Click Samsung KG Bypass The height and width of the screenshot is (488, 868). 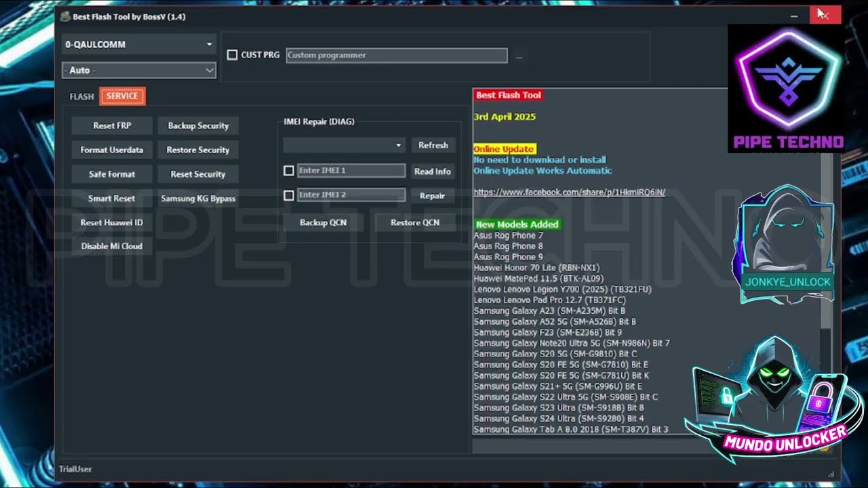tap(198, 199)
